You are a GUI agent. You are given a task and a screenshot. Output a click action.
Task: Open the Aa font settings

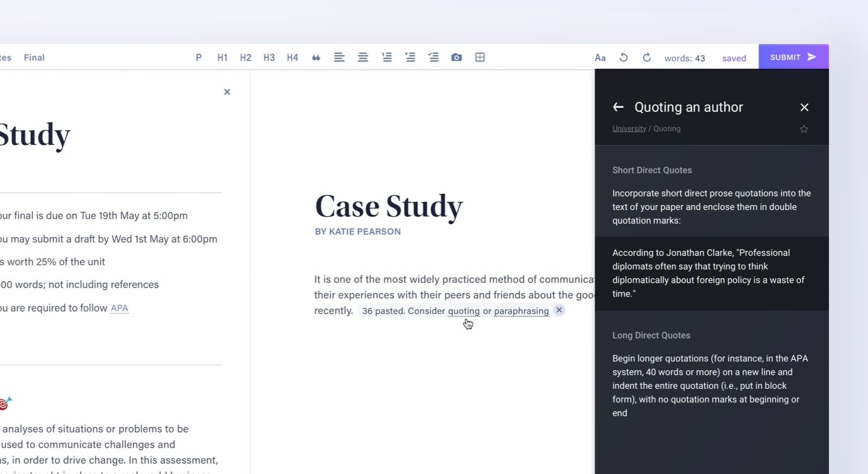(x=600, y=58)
